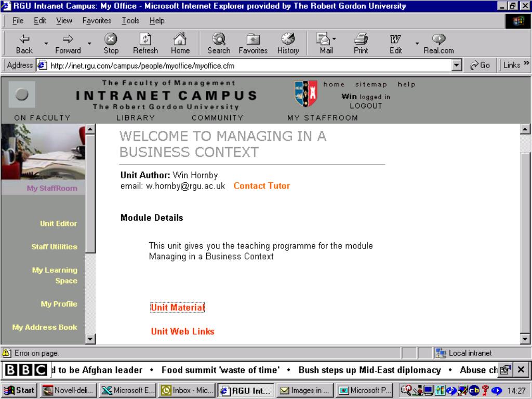
Task: Open the help link in page header
Action: pyautogui.click(x=406, y=85)
